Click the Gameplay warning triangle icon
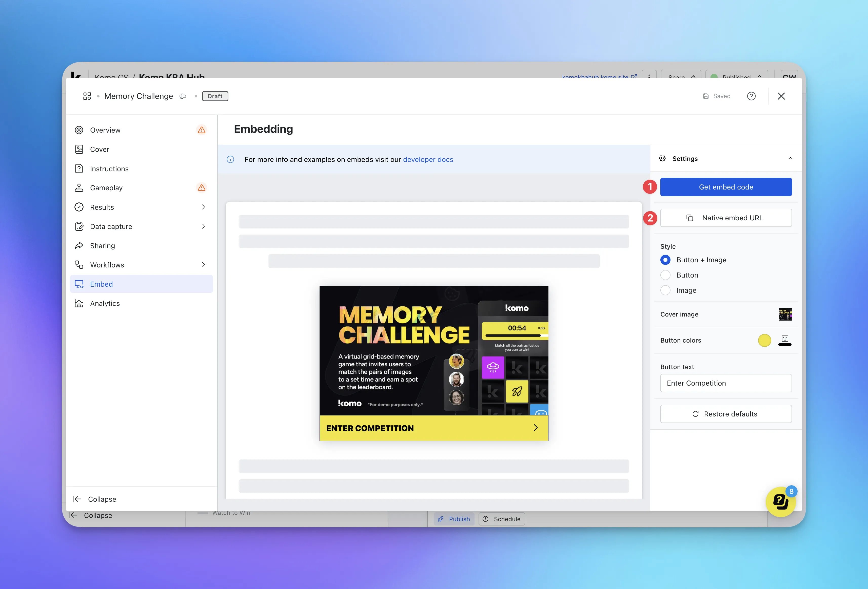 click(x=202, y=188)
